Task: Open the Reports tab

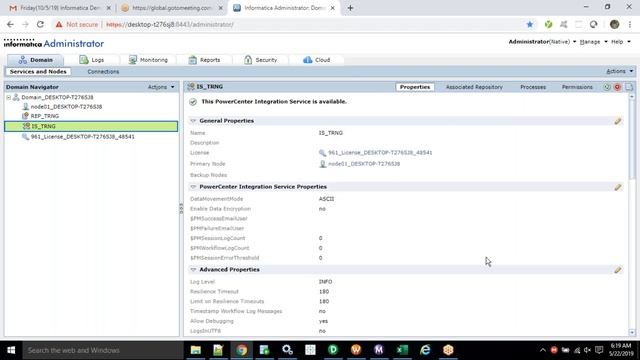Action: pos(204,60)
